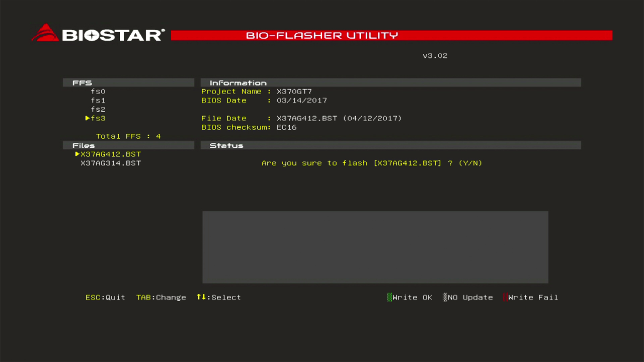Click the TAB:Change hint
644x362 pixels.
tap(161, 298)
